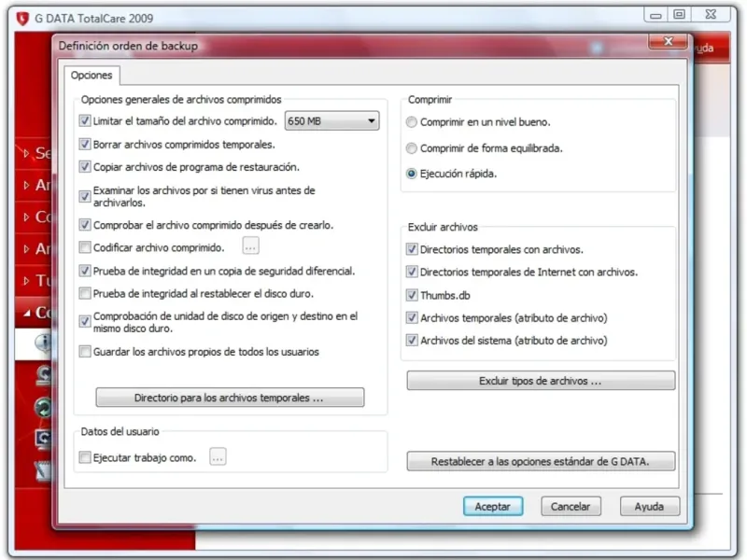The width and height of the screenshot is (747, 560).
Task: Click the ellipsis button next to Codificar archivo
Action: point(250,246)
